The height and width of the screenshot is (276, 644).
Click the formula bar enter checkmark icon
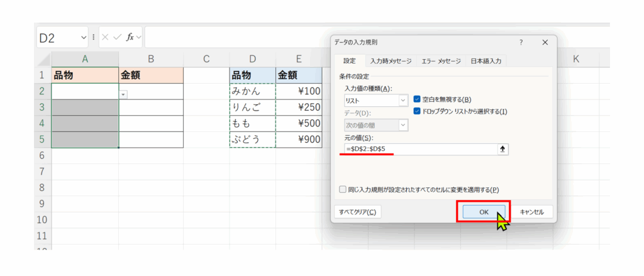pos(117,38)
